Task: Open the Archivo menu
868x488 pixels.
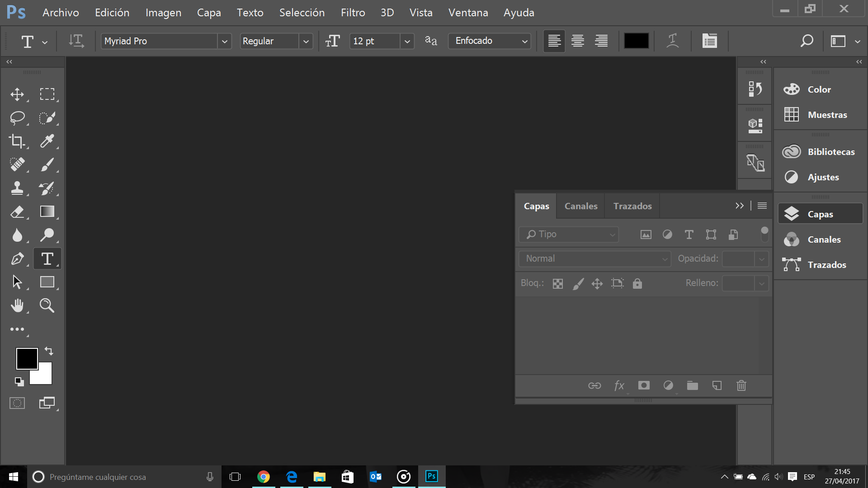Action: (x=61, y=13)
